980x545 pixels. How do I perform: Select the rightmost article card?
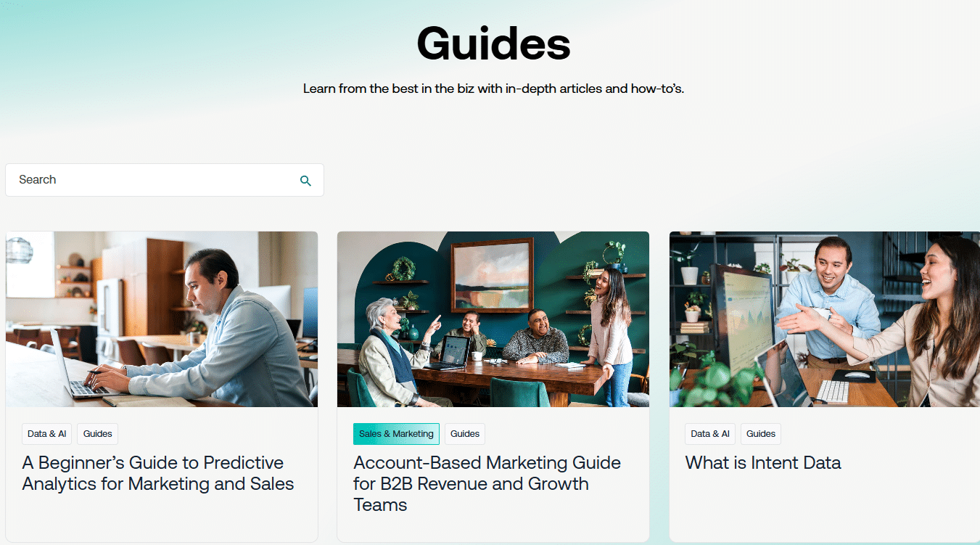click(824, 385)
